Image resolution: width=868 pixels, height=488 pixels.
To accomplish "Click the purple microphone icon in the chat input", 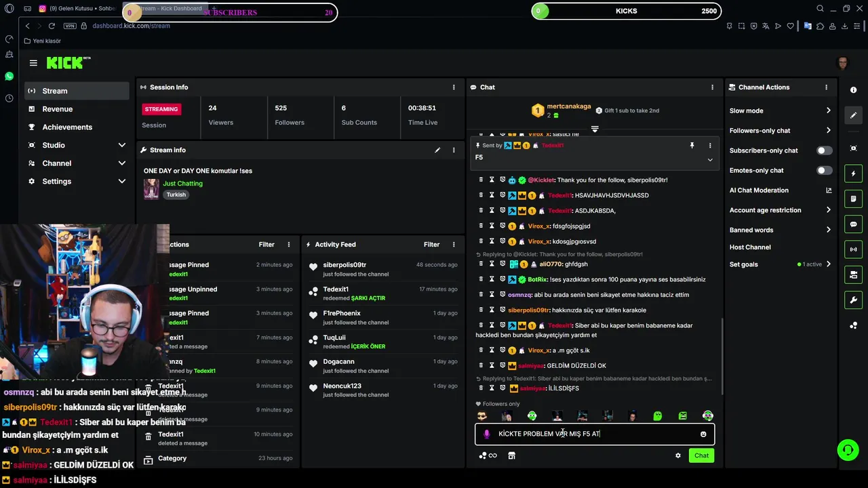I will pyautogui.click(x=486, y=434).
